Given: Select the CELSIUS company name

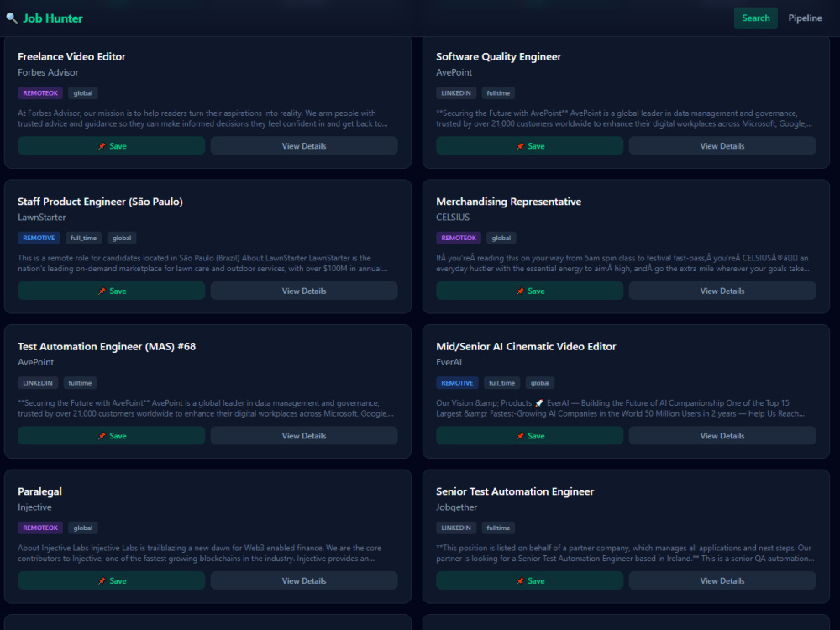Looking at the screenshot, I should pyautogui.click(x=453, y=218).
